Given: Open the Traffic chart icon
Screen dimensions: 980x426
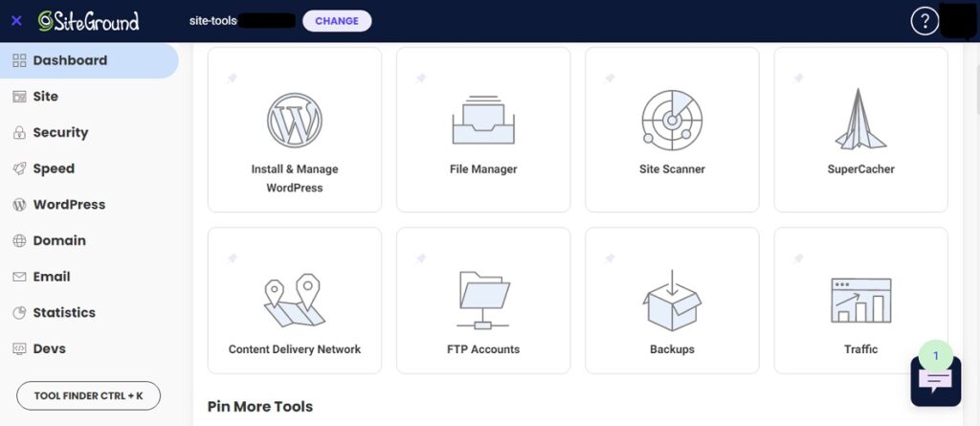Looking at the screenshot, I should (x=860, y=301).
